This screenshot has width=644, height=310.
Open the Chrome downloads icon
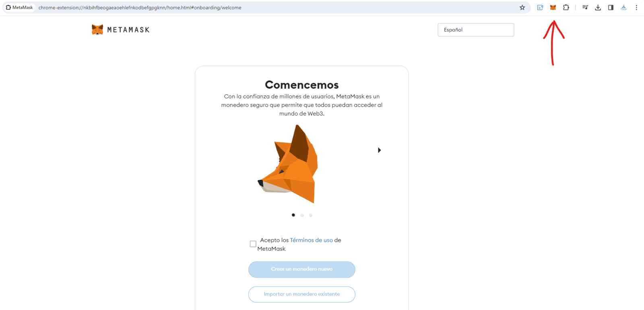tap(598, 8)
